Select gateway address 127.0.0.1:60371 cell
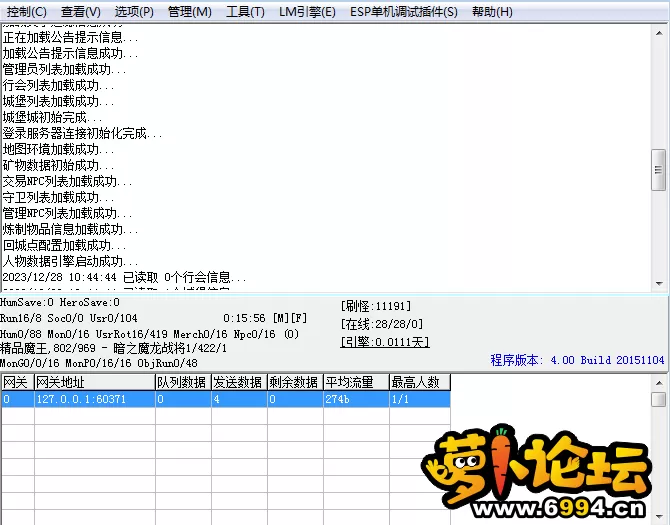 click(x=94, y=399)
